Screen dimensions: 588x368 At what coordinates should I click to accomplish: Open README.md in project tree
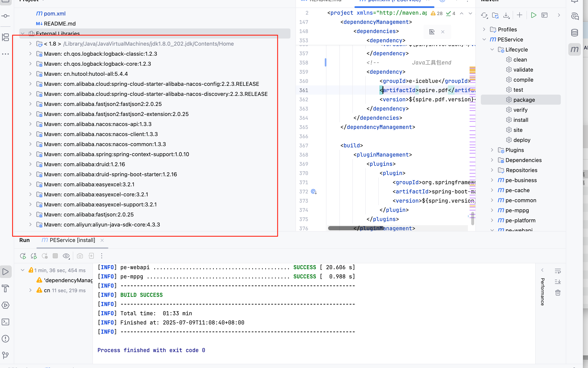tap(60, 24)
